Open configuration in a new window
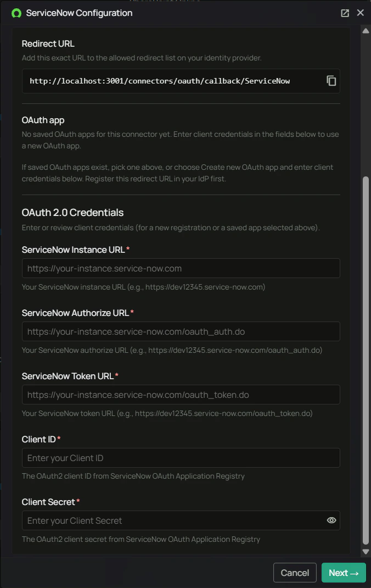Screen dimensions: 371x588 345,13
